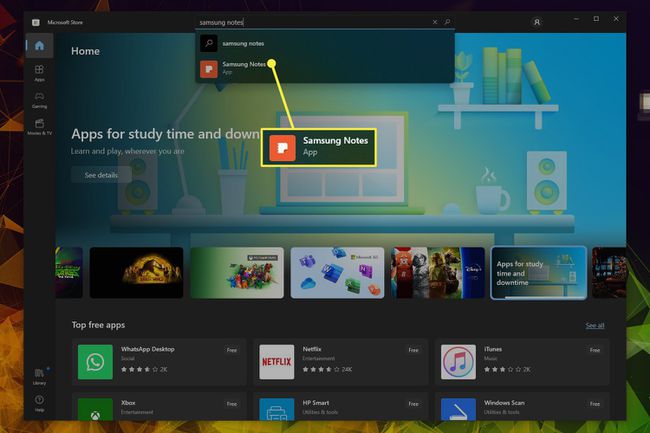Click the WhatsApp Desktop app icon
The height and width of the screenshot is (433, 650).
[x=95, y=362]
